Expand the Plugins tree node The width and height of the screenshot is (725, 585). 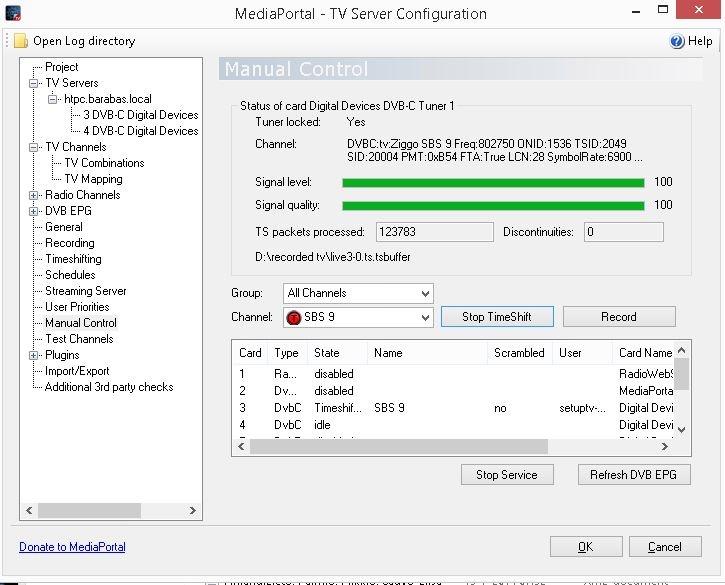33,355
